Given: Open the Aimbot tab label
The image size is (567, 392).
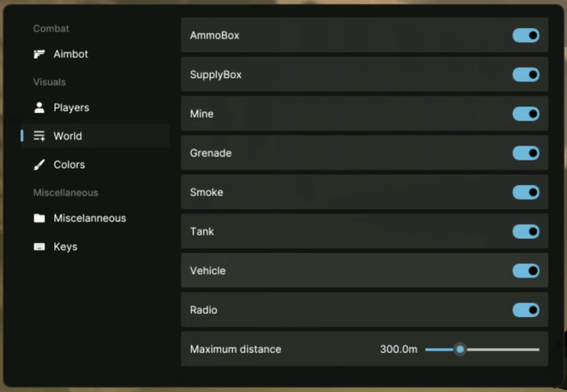Looking at the screenshot, I should click(71, 54).
